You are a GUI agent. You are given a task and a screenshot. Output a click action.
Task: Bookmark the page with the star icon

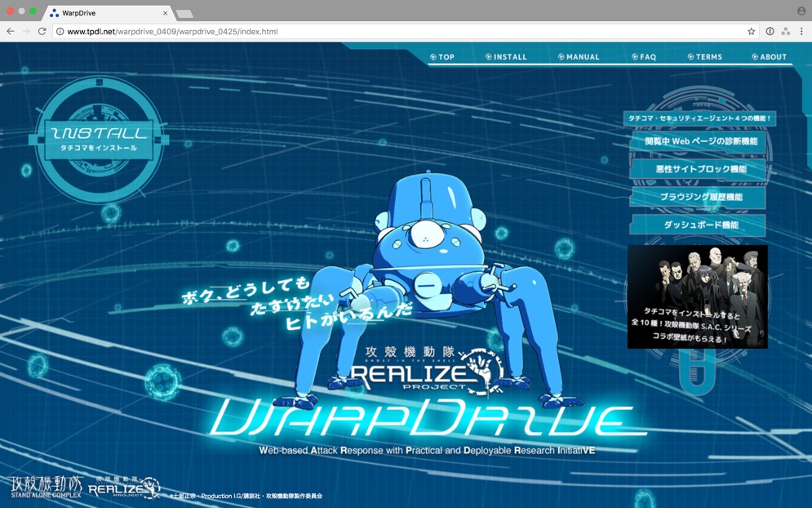pos(751,32)
